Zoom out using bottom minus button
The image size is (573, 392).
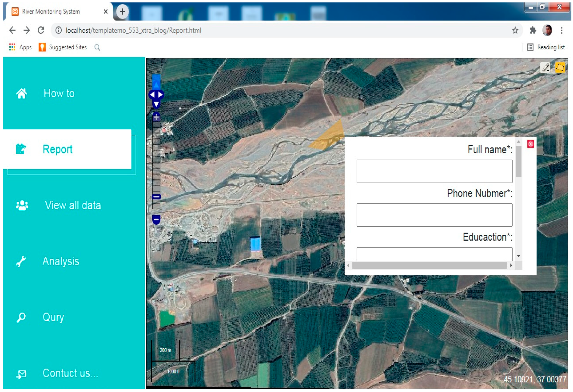[156, 219]
